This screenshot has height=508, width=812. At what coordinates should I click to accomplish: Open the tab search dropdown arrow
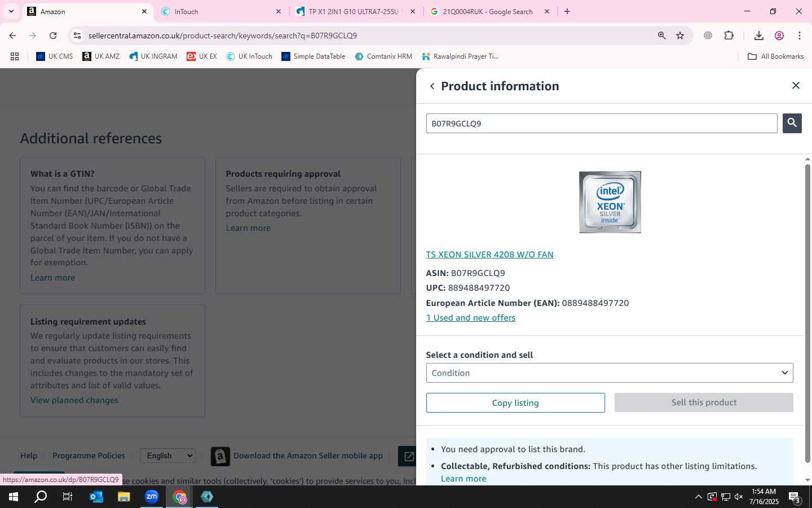tap(11, 11)
